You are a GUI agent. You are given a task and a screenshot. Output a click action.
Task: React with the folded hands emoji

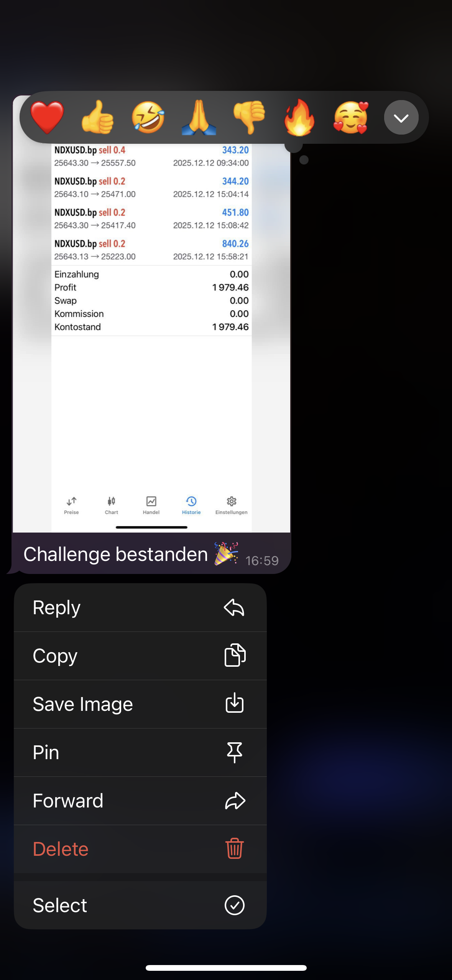(x=199, y=117)
